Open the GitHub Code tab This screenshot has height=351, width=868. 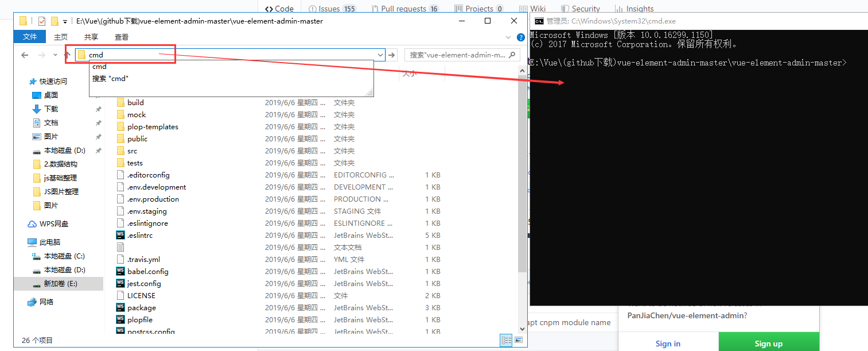tap(279, 9)
